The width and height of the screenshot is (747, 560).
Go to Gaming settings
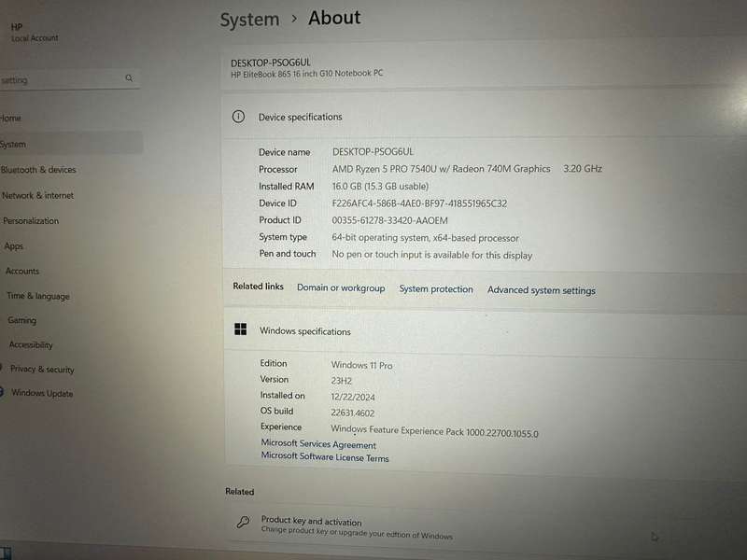(x=21, y=320)
